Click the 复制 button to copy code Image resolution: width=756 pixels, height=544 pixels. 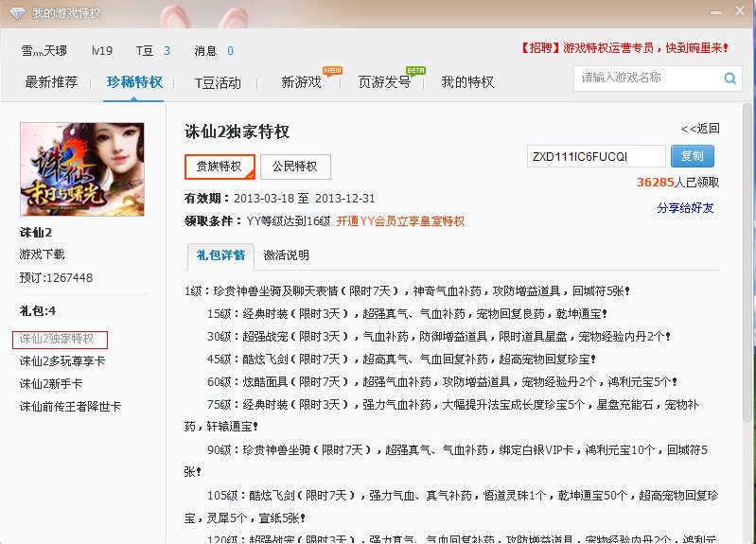pos(693,156)
